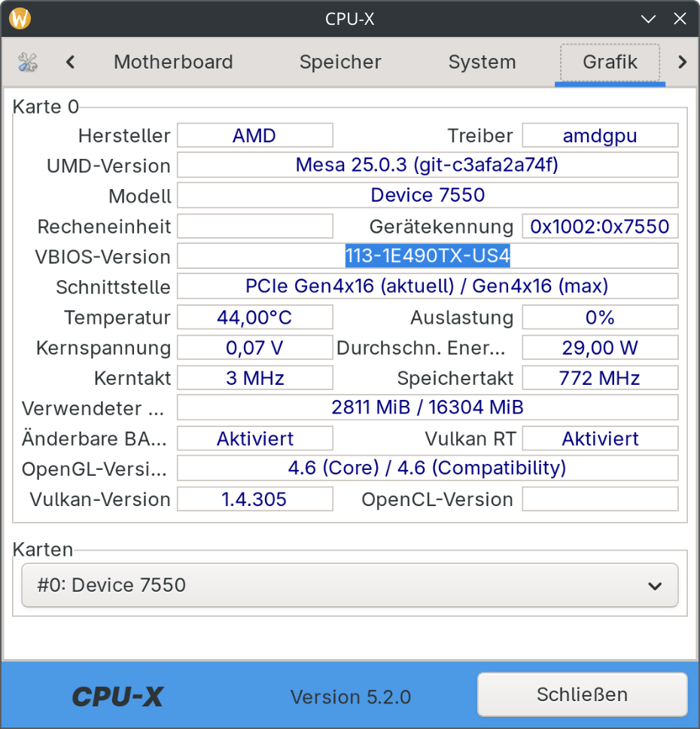Image resolution: width=700 pixels, height=729 pixels.
Task: Click the Treiber field amdgpu
Action: 600,136
